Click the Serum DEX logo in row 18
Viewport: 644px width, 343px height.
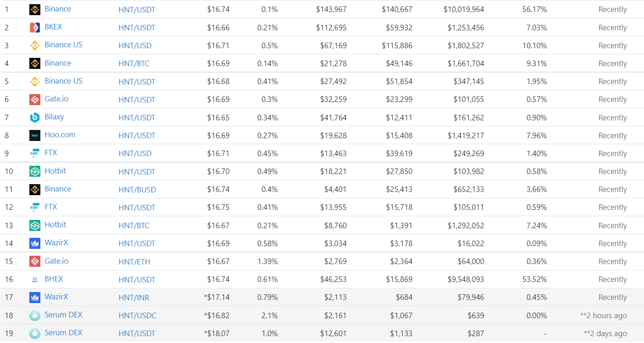click(35, 315)
